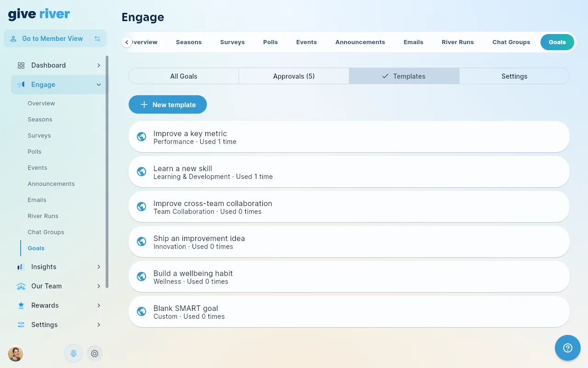
Task: Click the swap arrows icon on Member View
Action: (x=97, y=39)
